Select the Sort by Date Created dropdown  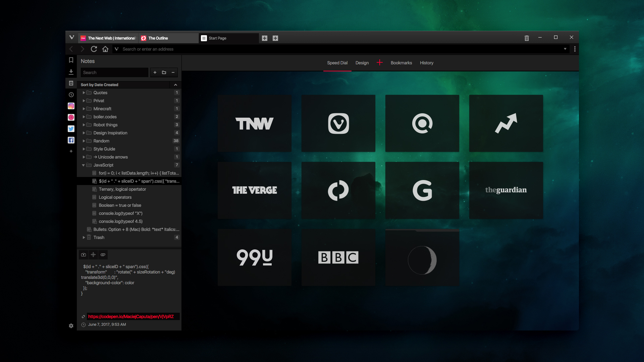pyautogui.click(x=129, y=84)
